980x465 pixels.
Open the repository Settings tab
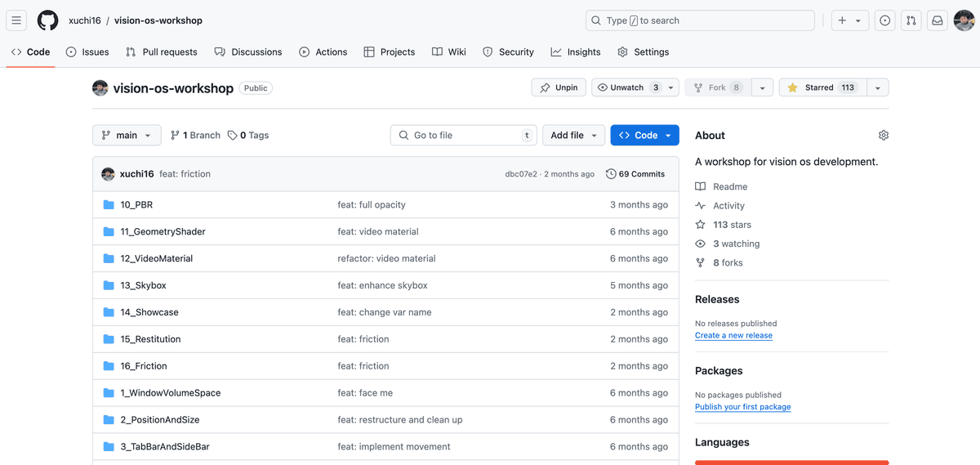tap(644, 52)
